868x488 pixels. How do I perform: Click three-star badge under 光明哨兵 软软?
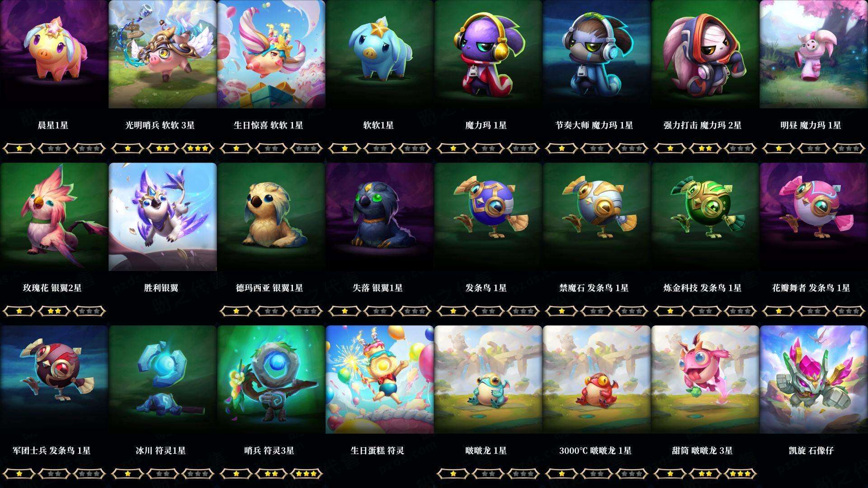pos(198,148)
